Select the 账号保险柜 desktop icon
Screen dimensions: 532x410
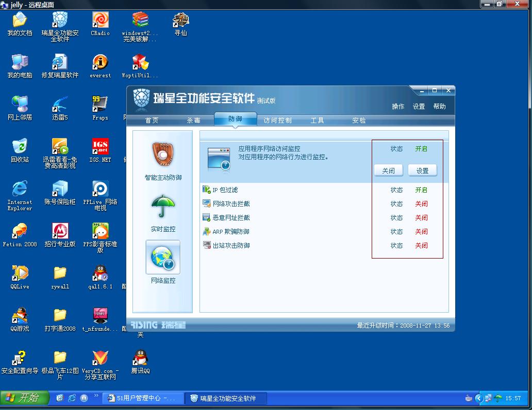tap(60, 189)
